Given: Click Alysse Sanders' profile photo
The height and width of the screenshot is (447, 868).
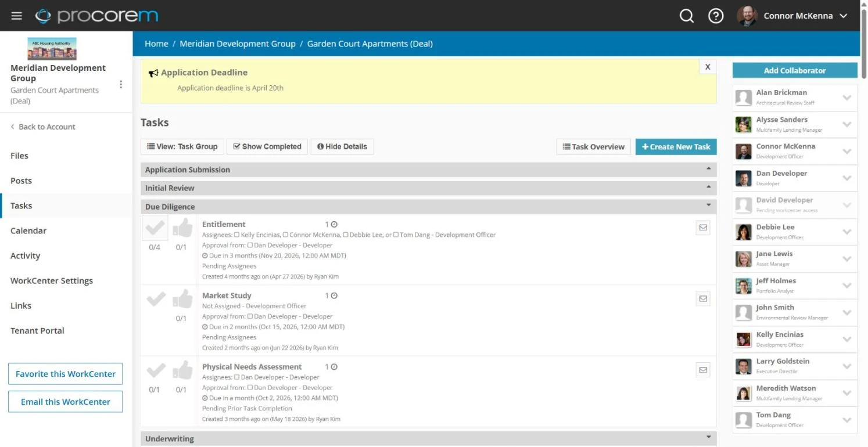Looking at the screenshot, I should [x=743, y=124].
